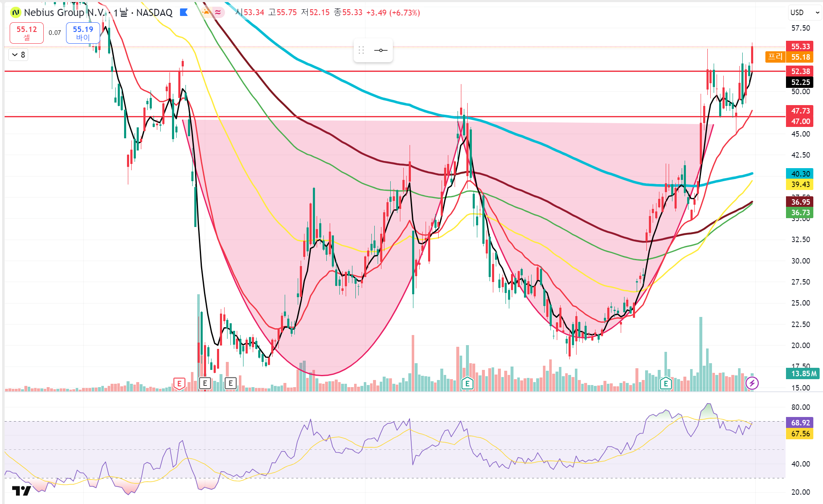Click the 47.73 moving average label
Viewport: 823px width, 504px height.
click(x=799, y=111)
